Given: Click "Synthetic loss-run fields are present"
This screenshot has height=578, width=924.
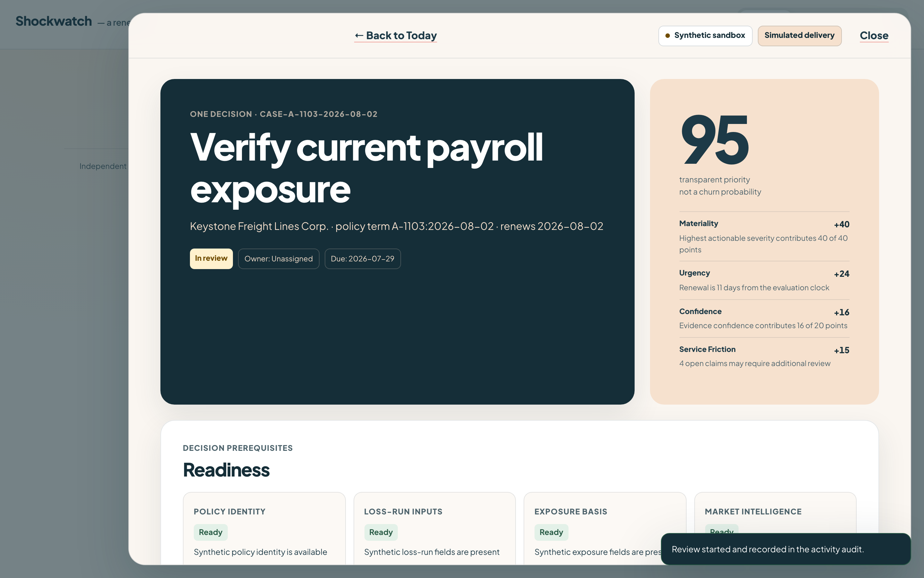Looking at the screenshot, I should (432, 552).
